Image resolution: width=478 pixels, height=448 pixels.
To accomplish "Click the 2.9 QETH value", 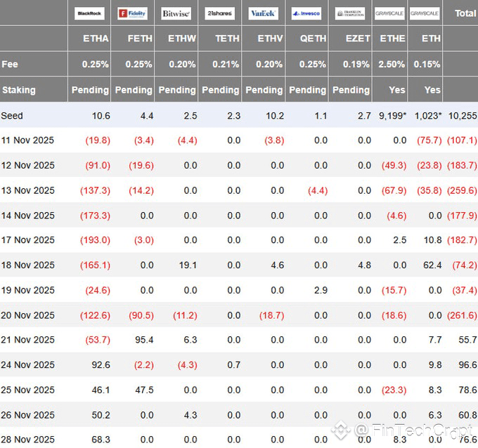I will (x=321, y=290).
